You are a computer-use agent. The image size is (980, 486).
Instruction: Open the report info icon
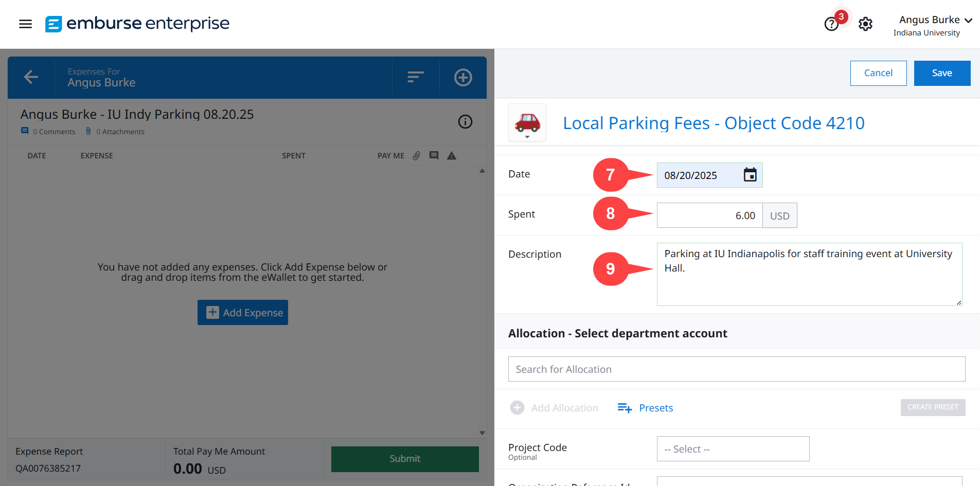(465, 122)
